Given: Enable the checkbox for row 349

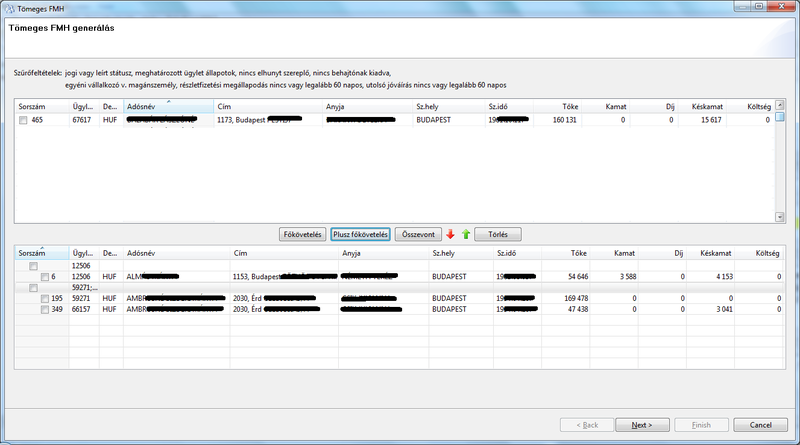Looking at the screenshot, I should coord(45,309).
